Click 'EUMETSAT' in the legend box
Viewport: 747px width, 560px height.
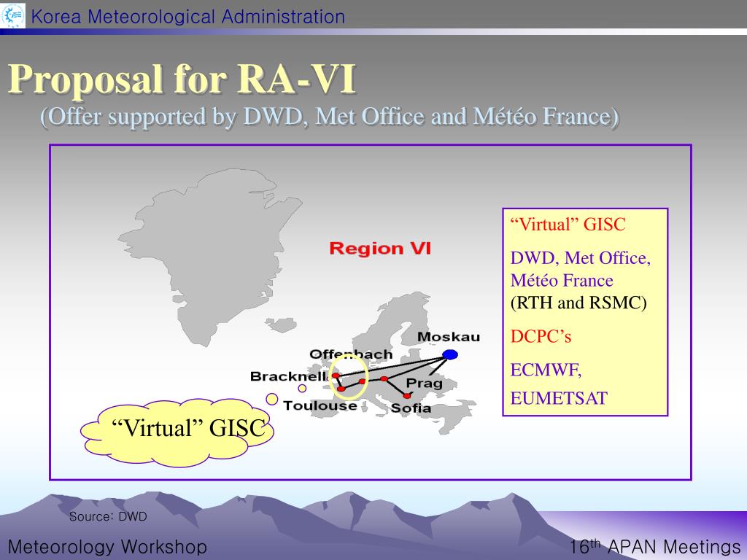click(x=559, y=398)
